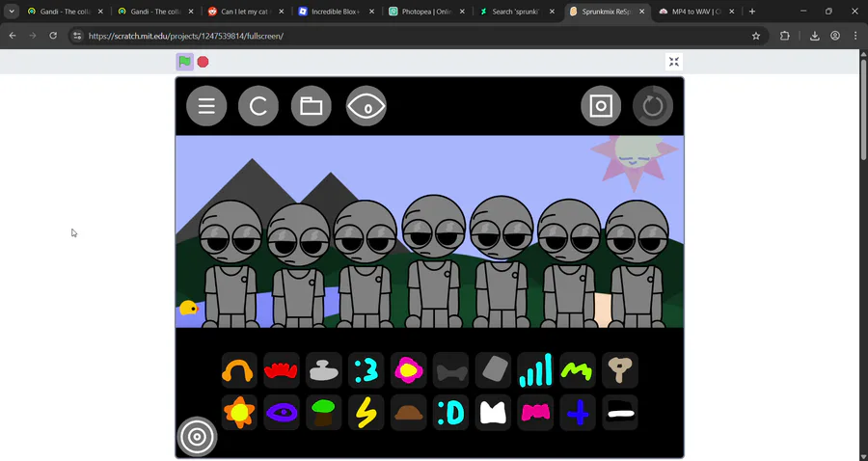Select the orange sun flower icon
The width and height of the screenshot is (868, 461).
tap(239, 413)
